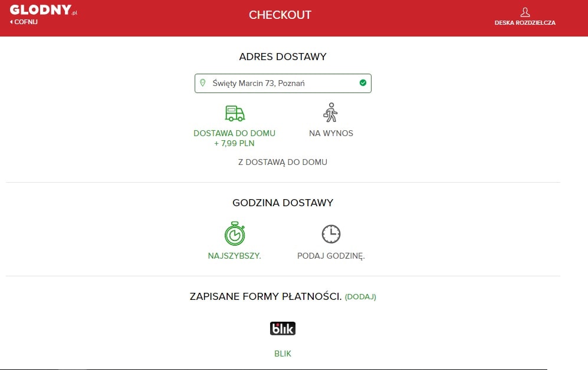This screenshot has height=370, width=588.
Task: Click the green checkmark in address field
Action: pos(363,82)
